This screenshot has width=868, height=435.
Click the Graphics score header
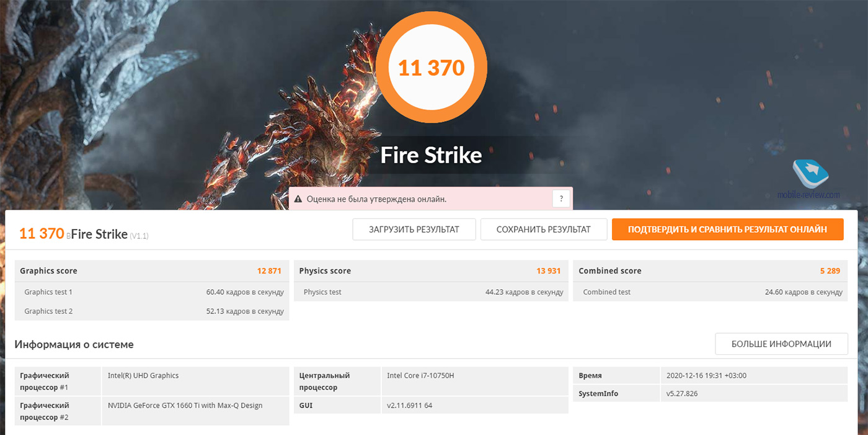point(48,271)
